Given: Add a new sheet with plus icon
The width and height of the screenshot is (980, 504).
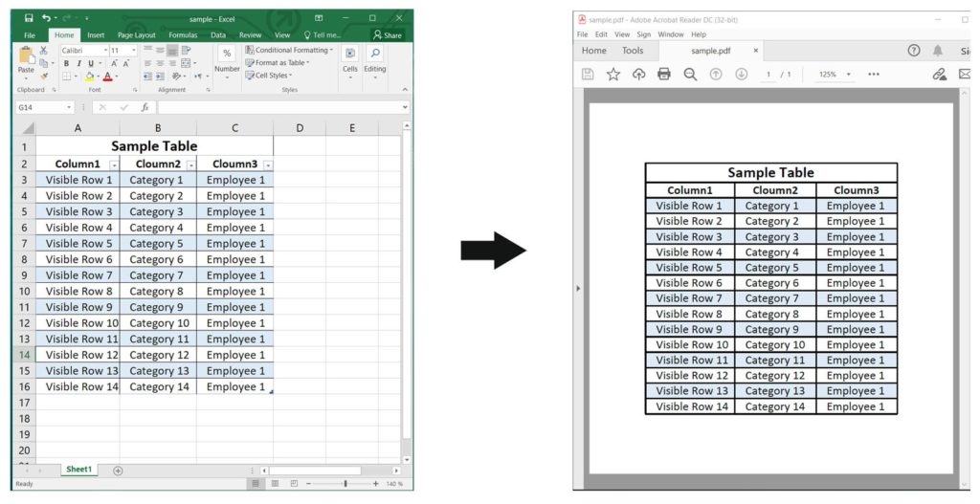Looking at the screenshot, I should click(x=118, y=471).
